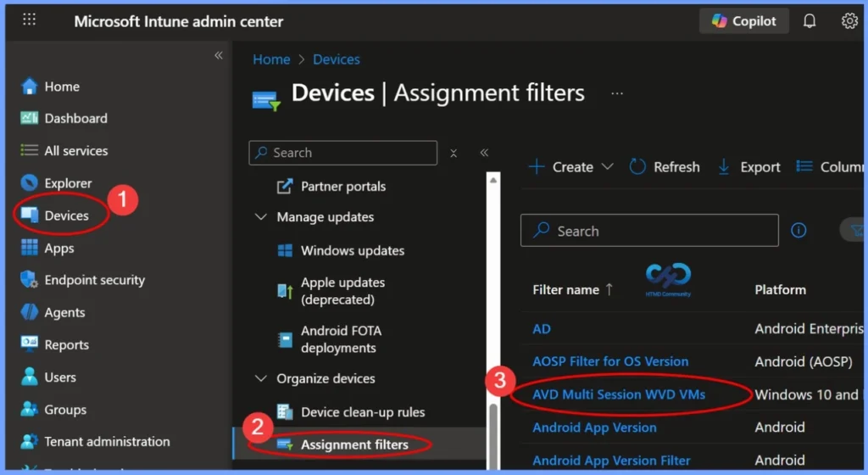The image size is (868, 475).
Task: Open the app launcher waffle grid
Action: click(x=29, y=20)
